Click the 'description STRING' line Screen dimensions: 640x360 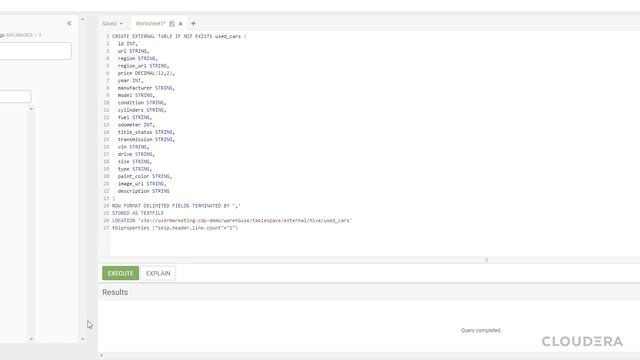144,191
